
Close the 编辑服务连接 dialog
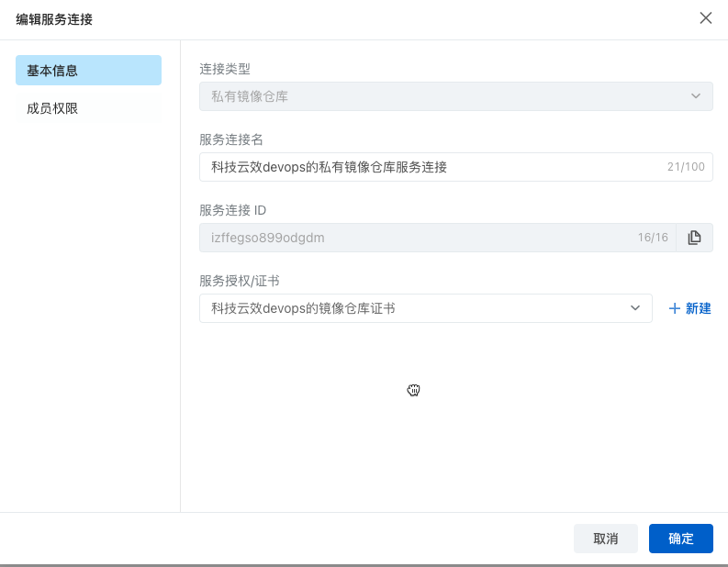[x=706, y=18]
